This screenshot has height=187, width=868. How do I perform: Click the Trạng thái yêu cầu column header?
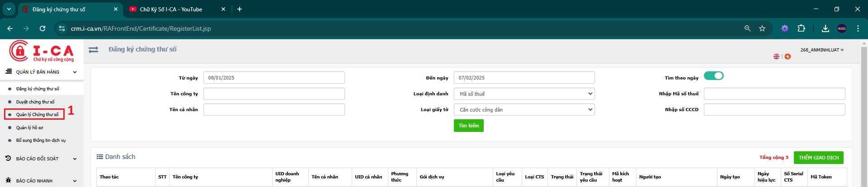click(x=592, y=177)
